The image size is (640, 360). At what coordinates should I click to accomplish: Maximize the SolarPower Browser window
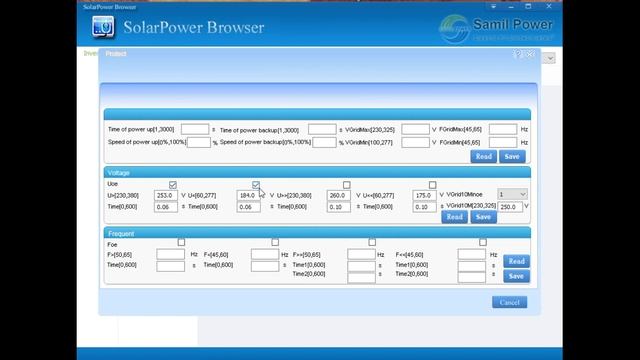click(528, 7)
